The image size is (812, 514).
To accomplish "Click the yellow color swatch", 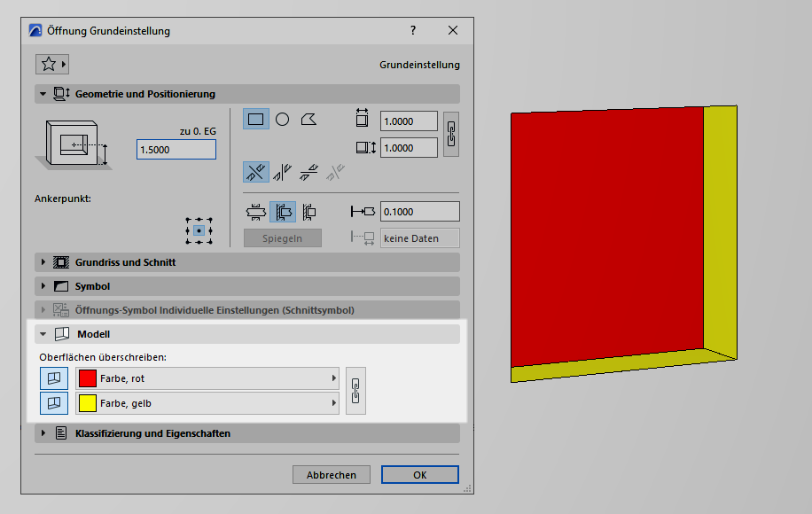I will 88,403.
